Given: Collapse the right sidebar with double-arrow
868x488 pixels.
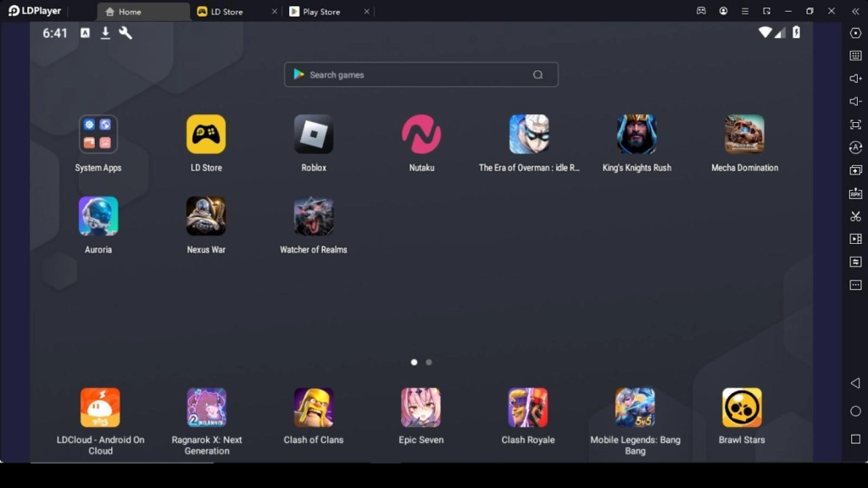Looking at the screenshot, I should pos(855,11).
